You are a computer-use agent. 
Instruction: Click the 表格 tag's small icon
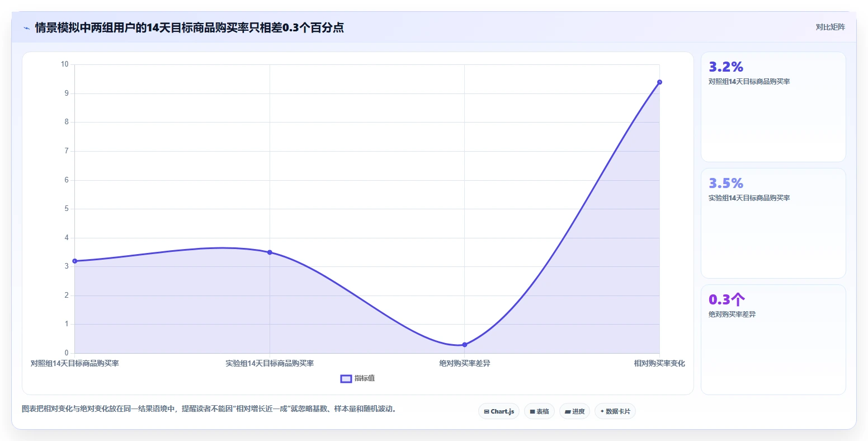pos(532,411)
